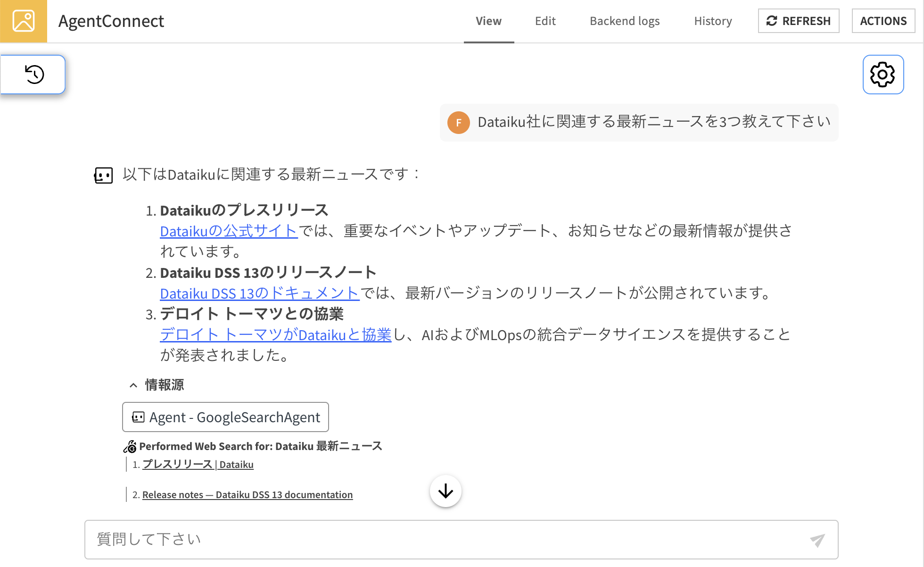This screenshot has height=567, width=924.
Task: Open Release notes Dataiku DSS 13 documentation link
Action: point(247,495)
